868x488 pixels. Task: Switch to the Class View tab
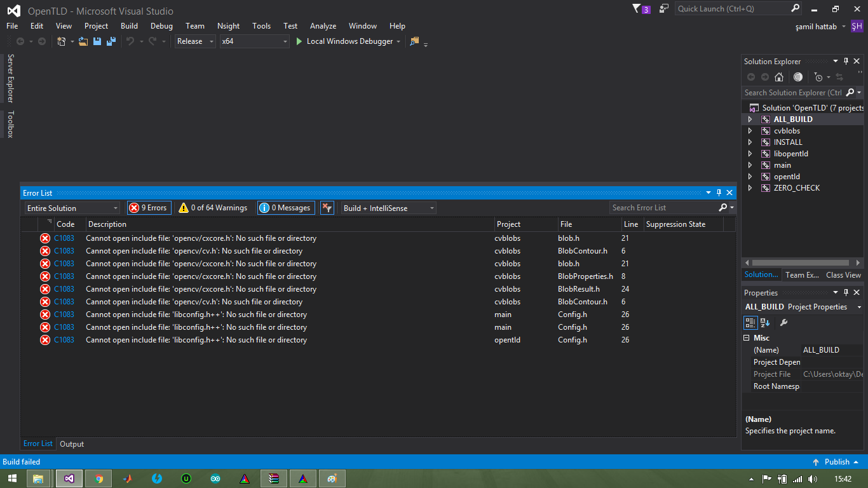coord(843,275)
